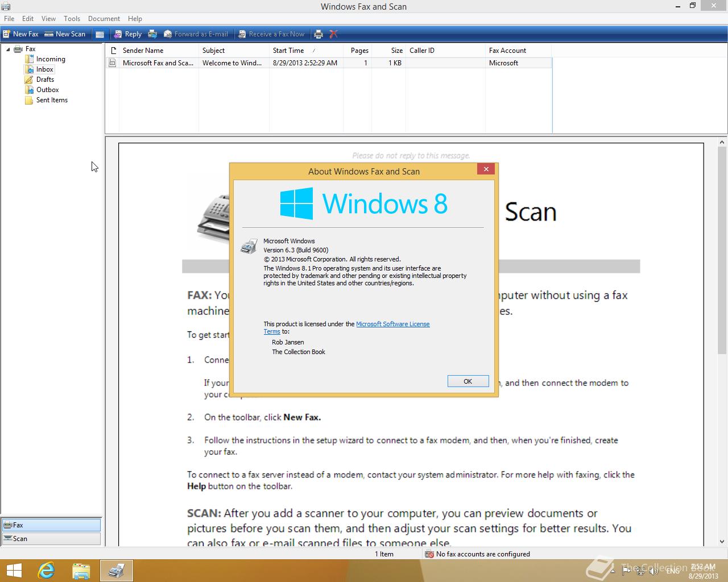
Task: Open File Explorer from taskbar
Action: point(81,571)
